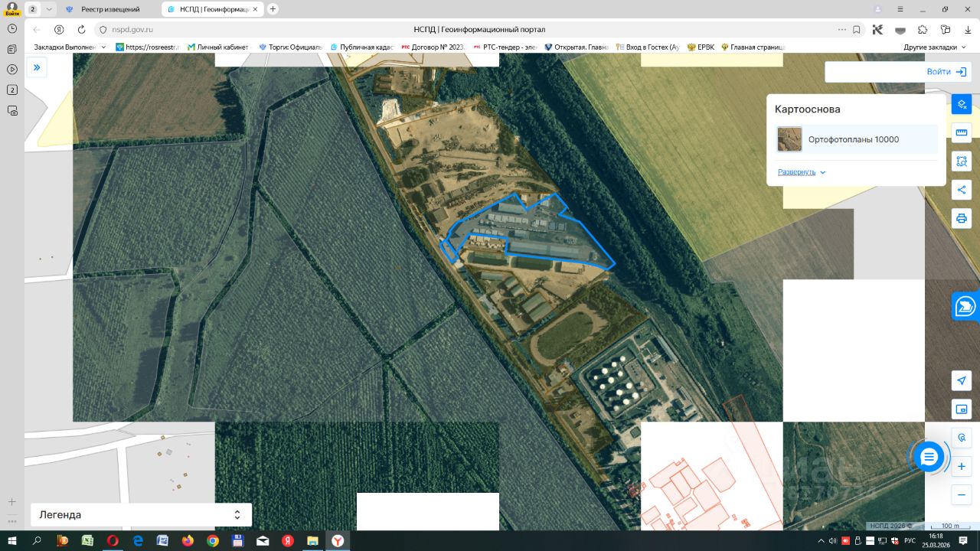Open the overview mini-map tool
Image resolution: width=980 pixels, height=551 pixels.
click(x=962, y=409)
